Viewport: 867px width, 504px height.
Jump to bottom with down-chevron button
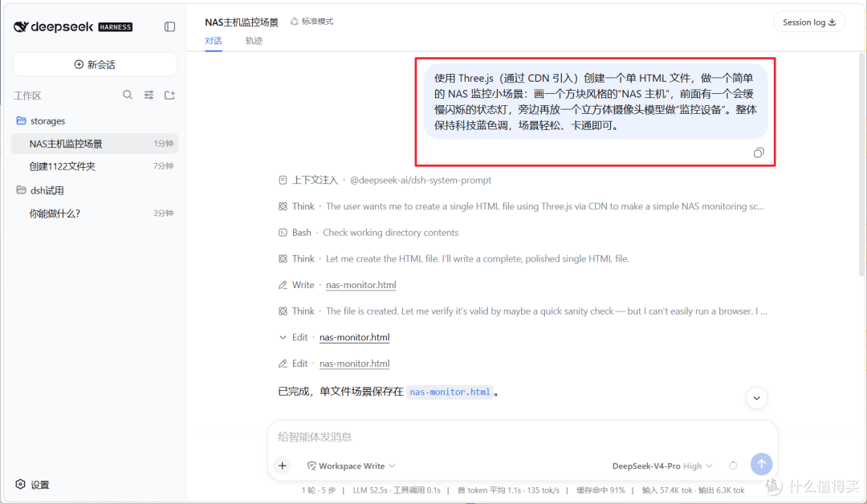pyautogui.click(x=756, y=398)
